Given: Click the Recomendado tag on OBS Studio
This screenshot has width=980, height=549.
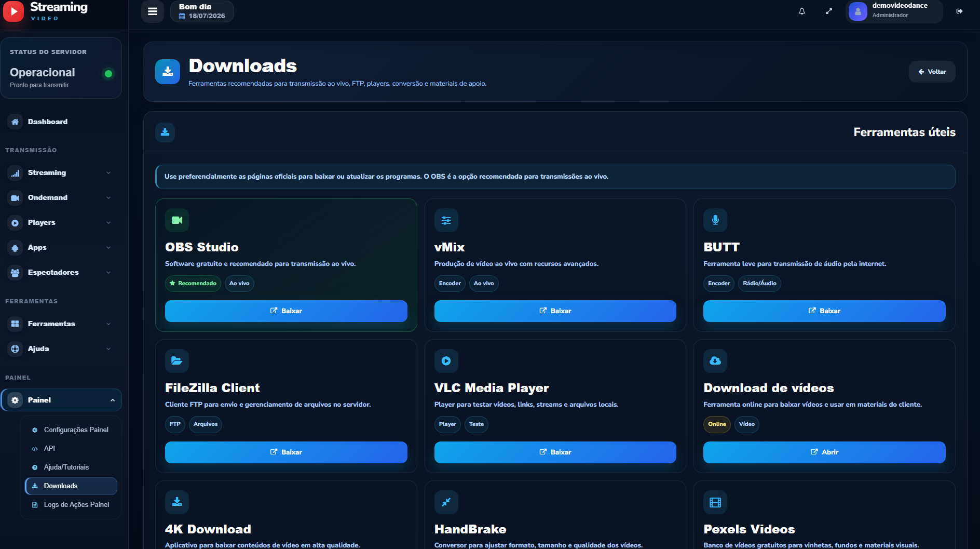Looking at the screenshot, I should pyautogui.click(x=193, y=283).
